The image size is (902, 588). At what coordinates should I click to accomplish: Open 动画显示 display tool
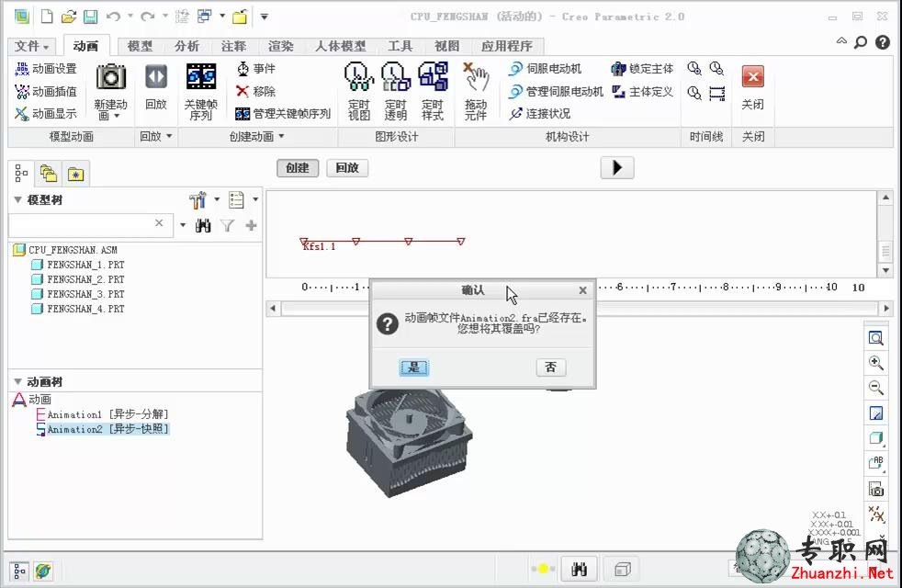pyautogui.click(x=46, y=113)
